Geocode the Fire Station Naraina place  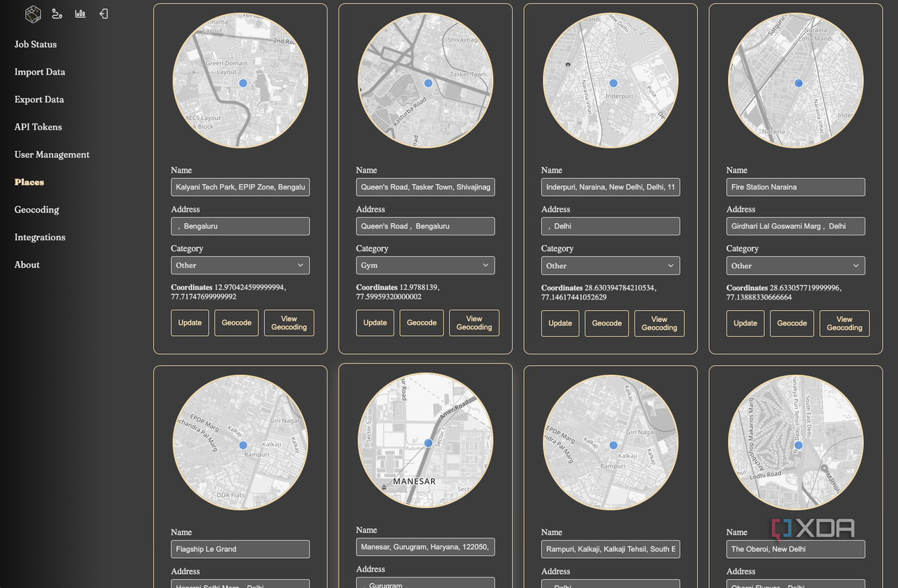(792, 323)
